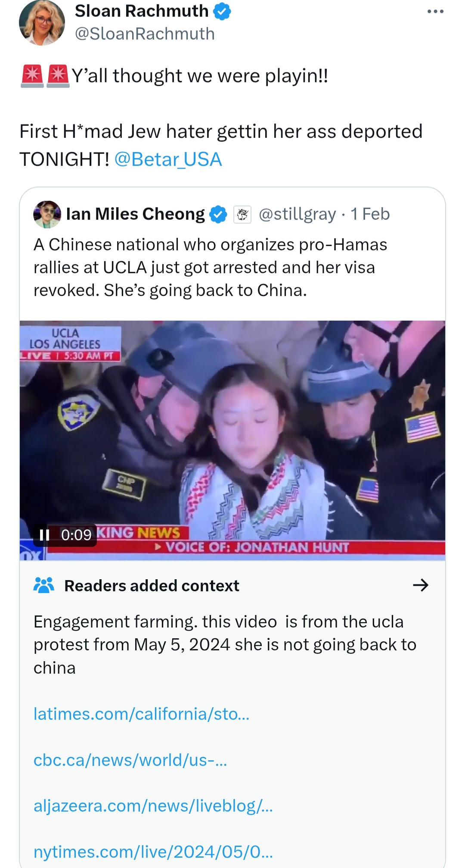Tap the affiliate badge beside Ian's name
Viewport: 465px width, 868px height.
[242, 214]
